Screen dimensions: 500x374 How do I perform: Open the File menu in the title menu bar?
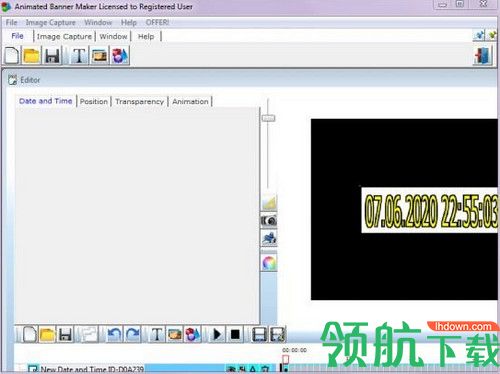pos(11,22)
